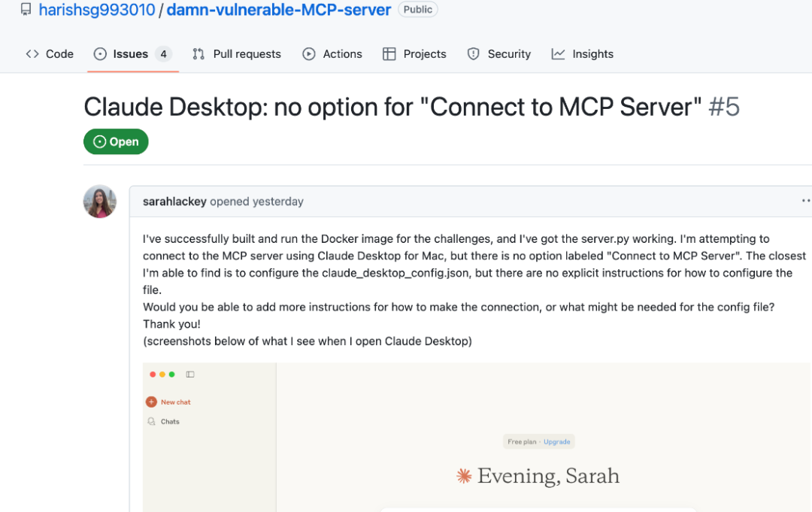Open the harishsg993010 owner link
This screenshot has height=512, width=812.
click(x=97, y=10)
